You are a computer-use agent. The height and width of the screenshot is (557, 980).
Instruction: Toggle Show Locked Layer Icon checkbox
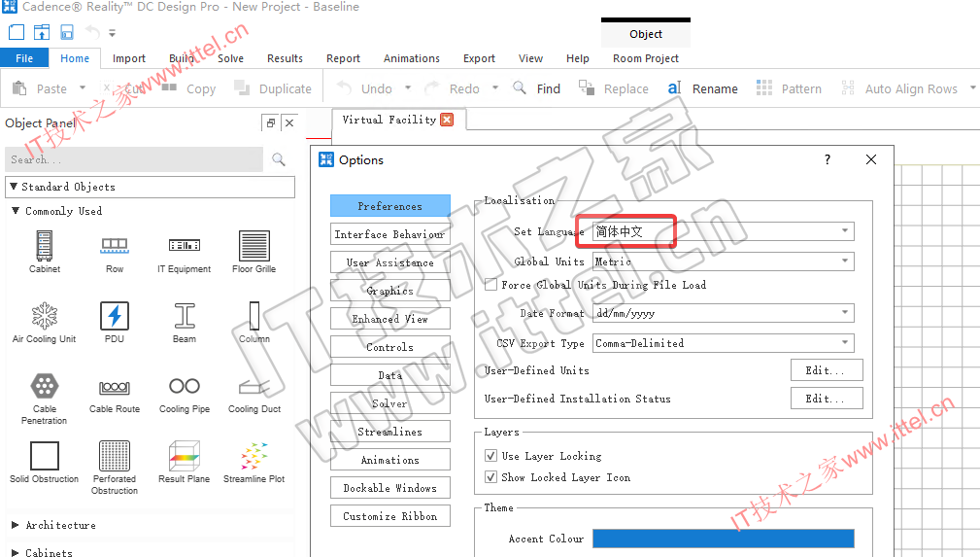coord(491,477)
